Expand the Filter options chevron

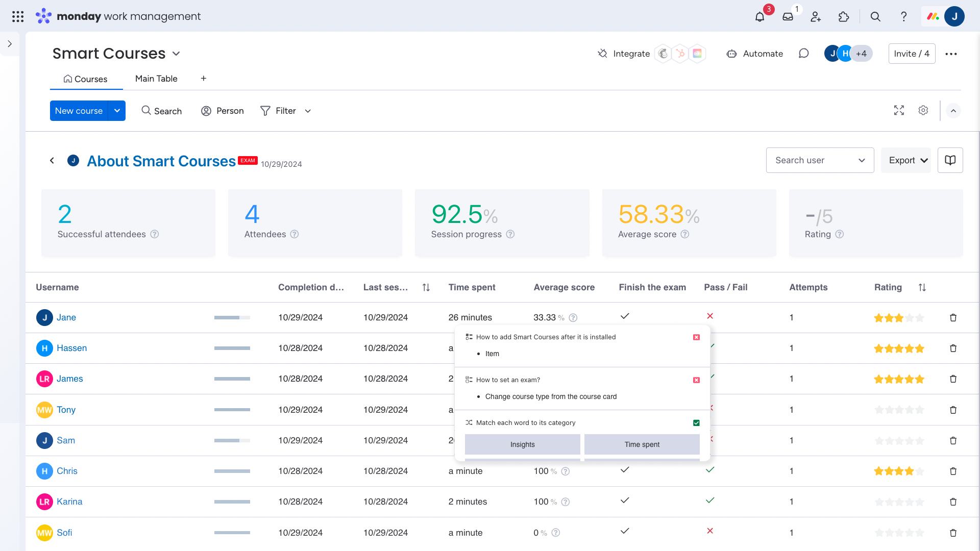tap(308, 111)
